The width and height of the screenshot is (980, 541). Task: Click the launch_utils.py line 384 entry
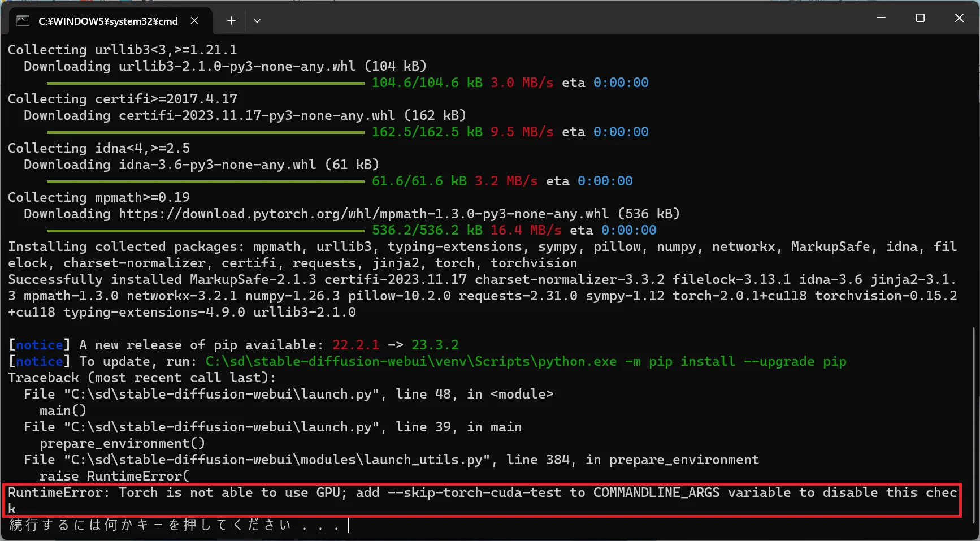[x=391, y=460]
